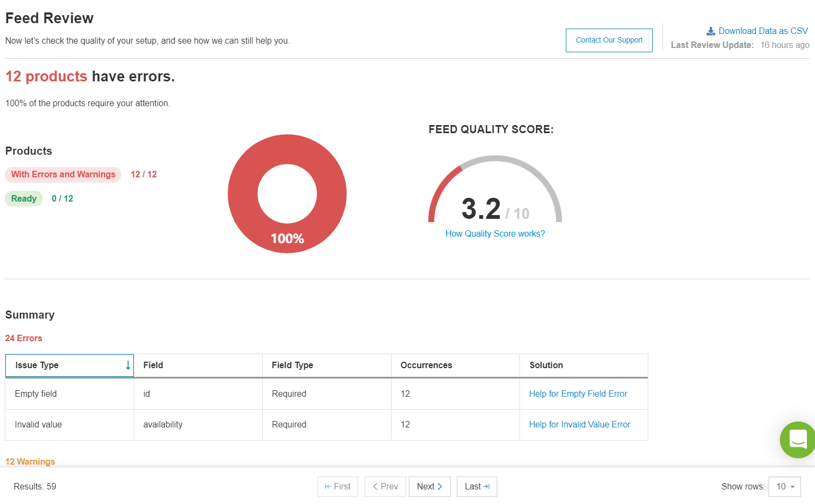The width and height of the screenshot is (815, 504).
Task: Open Help for Empty Field Error link
Action: click(578, 394)
